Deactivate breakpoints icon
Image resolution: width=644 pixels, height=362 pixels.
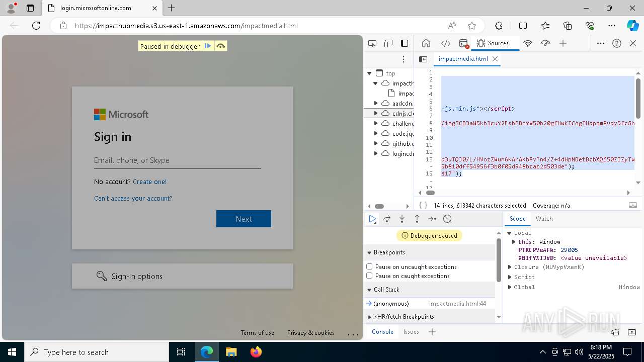447,219
